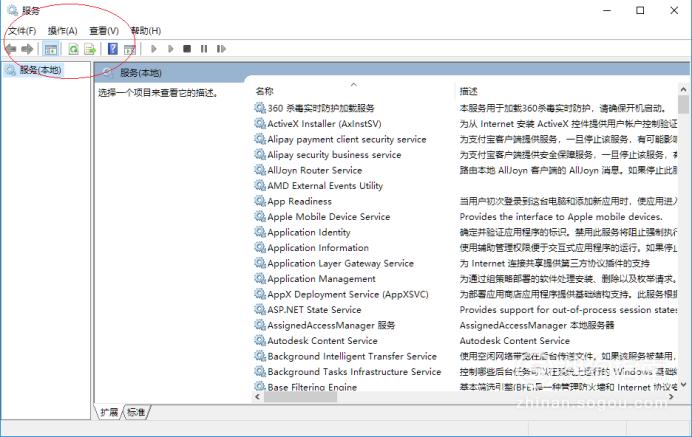Click the 服务 window title icon

point(12,10)
